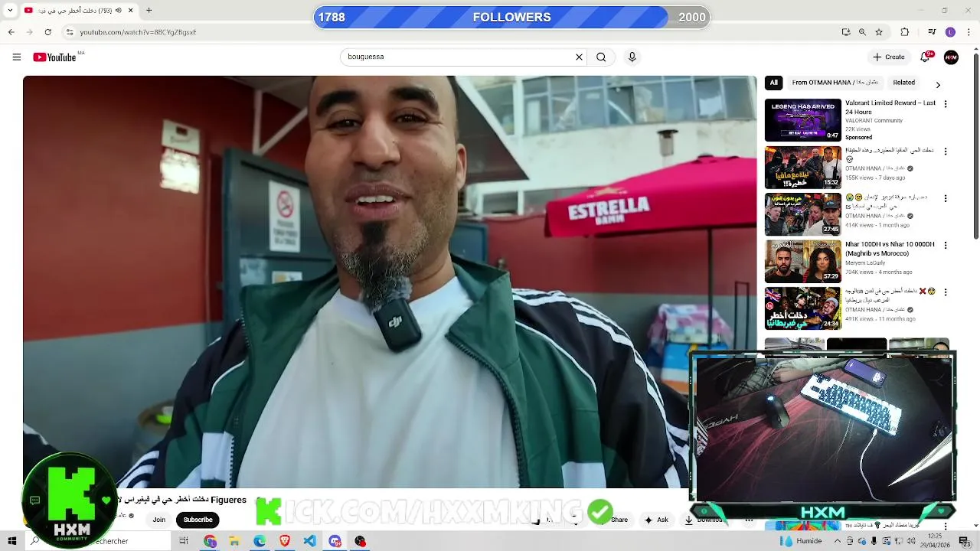
Task: View site information icon in address bar
Action: [69, 32]
